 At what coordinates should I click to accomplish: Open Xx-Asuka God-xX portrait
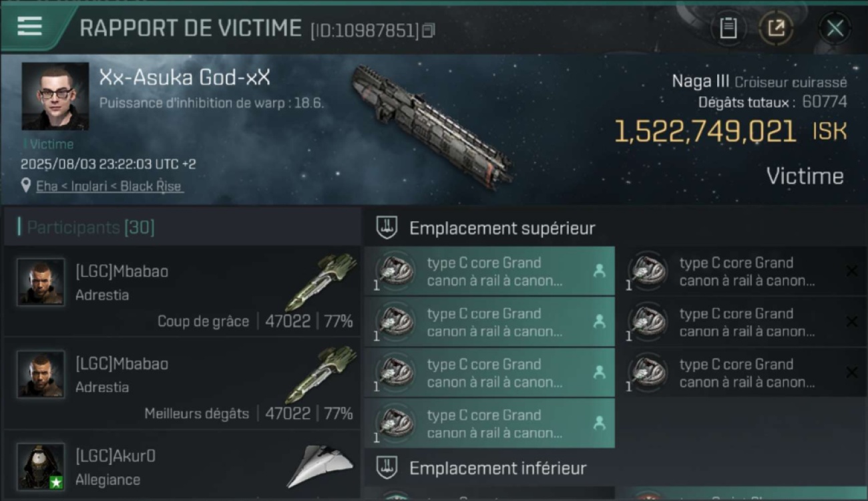click(x=55, y=96)
